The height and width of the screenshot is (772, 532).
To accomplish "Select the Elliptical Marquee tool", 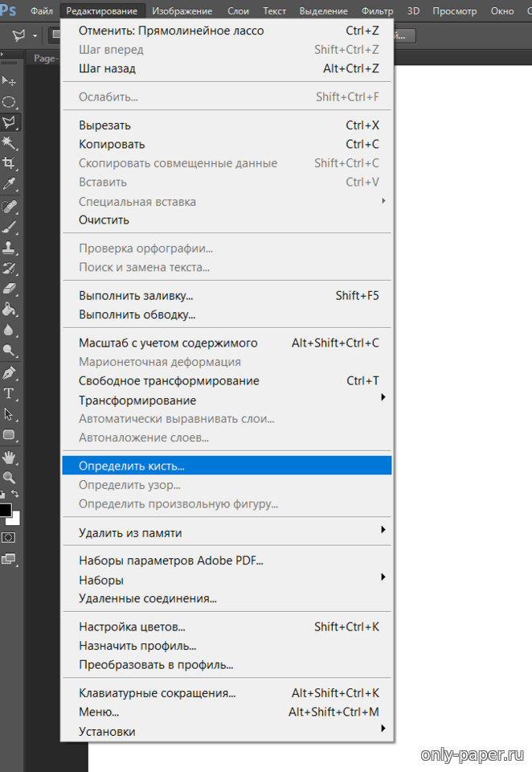I will (10, 102).
